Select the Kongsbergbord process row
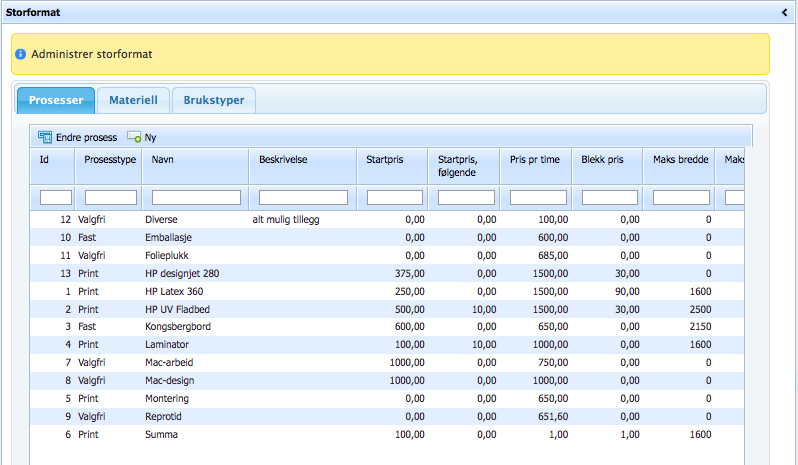Screen dimensions: 798x465 tap(180, 326)
